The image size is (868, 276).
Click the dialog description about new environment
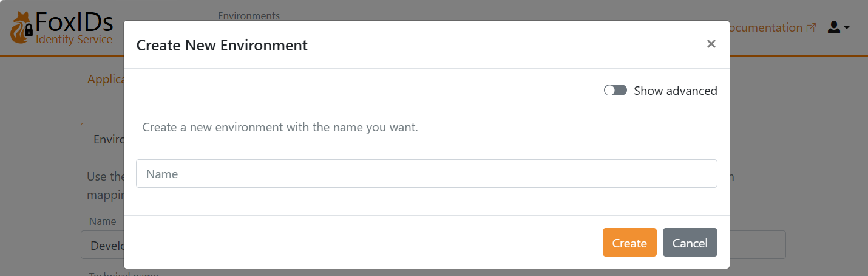click(x=280, y=128)
